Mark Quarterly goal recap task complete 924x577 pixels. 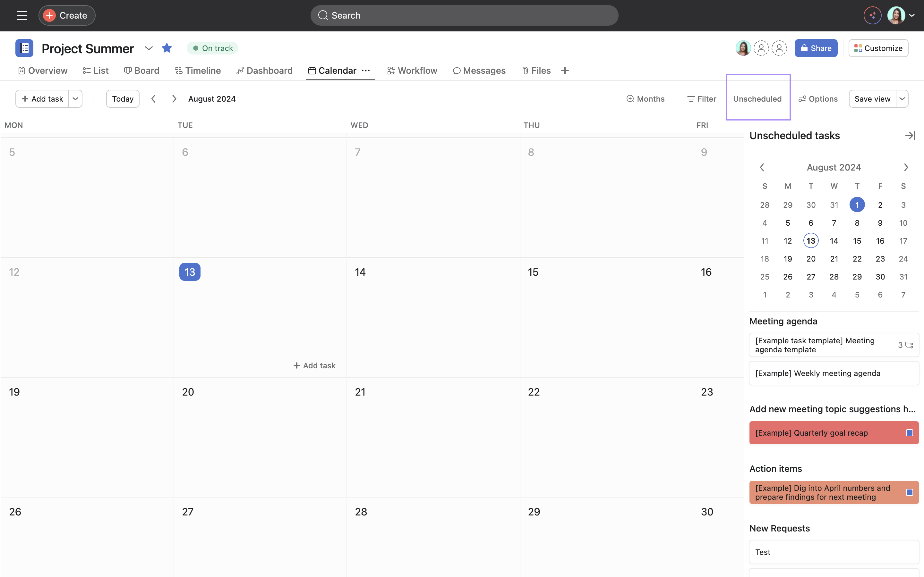coord(910,433)
